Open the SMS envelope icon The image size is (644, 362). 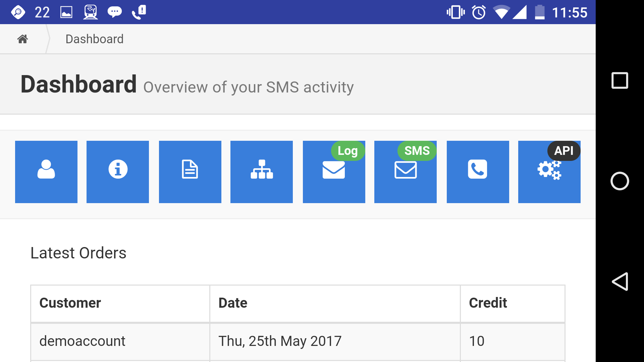tap(405, 172)
